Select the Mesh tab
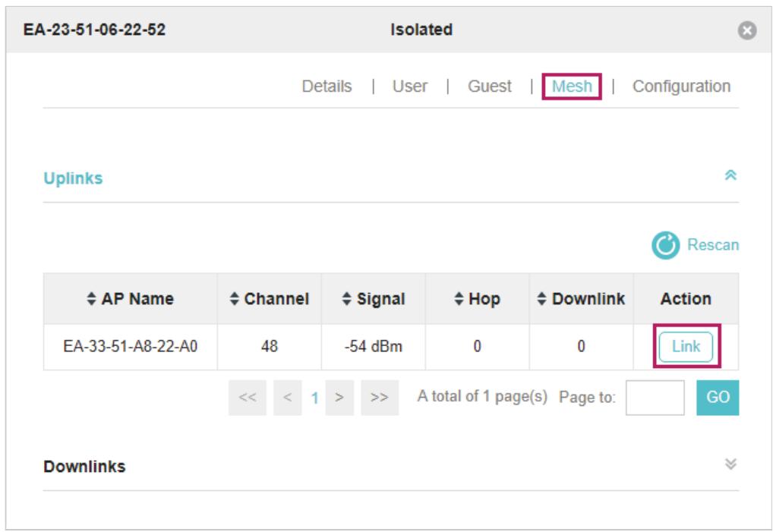This screenshot has width=773, height=532. point(572,87)
